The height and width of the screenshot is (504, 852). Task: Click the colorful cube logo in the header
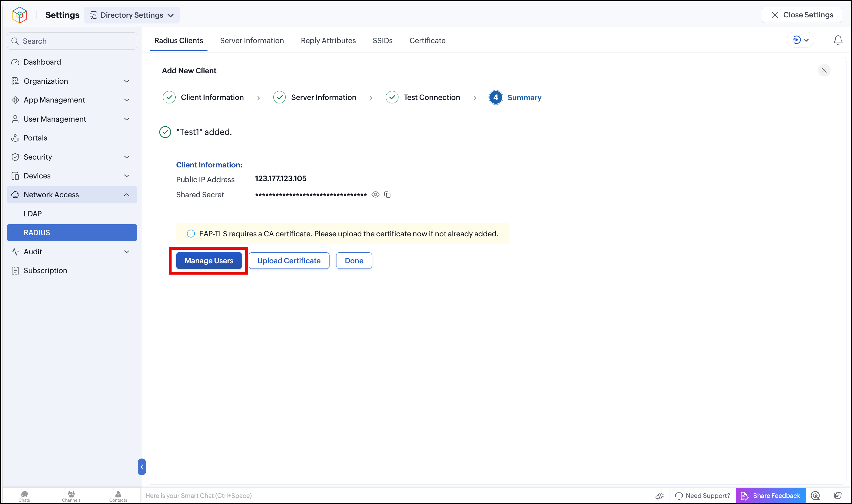19,15
